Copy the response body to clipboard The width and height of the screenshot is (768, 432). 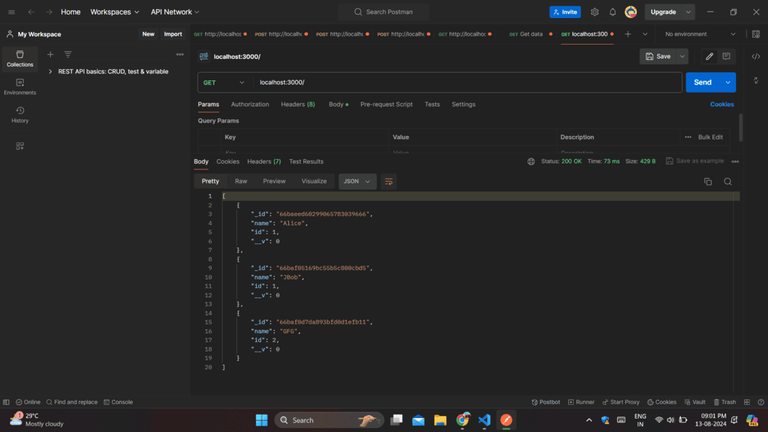[x=708, y=181]
